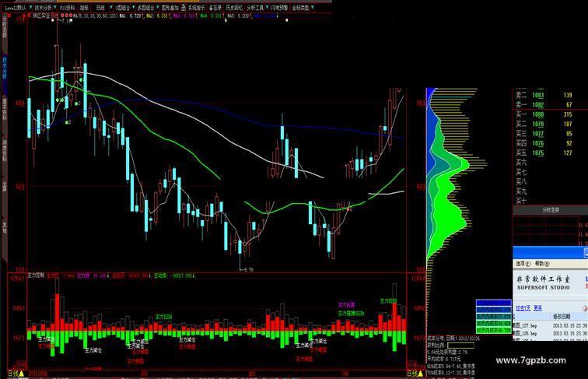The height and width of the screenshot is (379, 588).
Task: Expand the 技术分析 dropdown arrow
Action: 55,7
